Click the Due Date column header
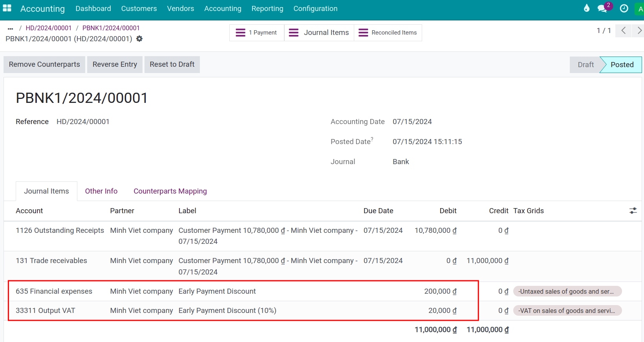Viewport: 644px width, 342px height. [x=378, y=211]
